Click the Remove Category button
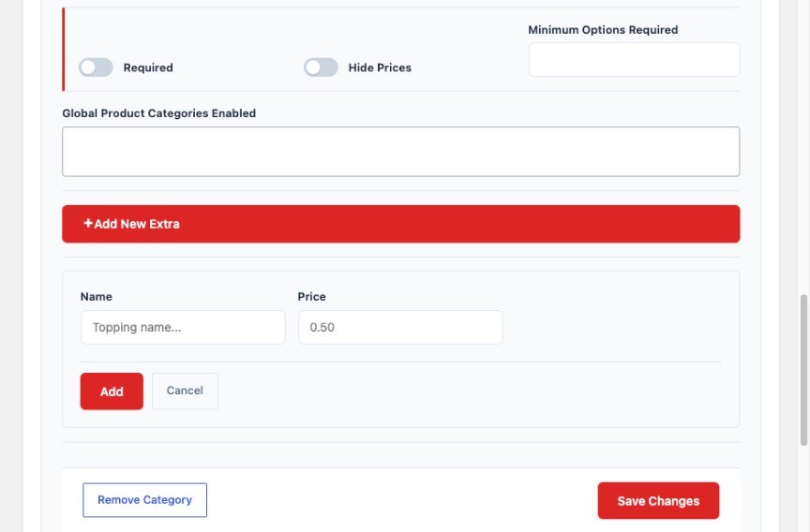Image resolution: width=810 pixels, height=532 pixels. click(x=144, y=500)
